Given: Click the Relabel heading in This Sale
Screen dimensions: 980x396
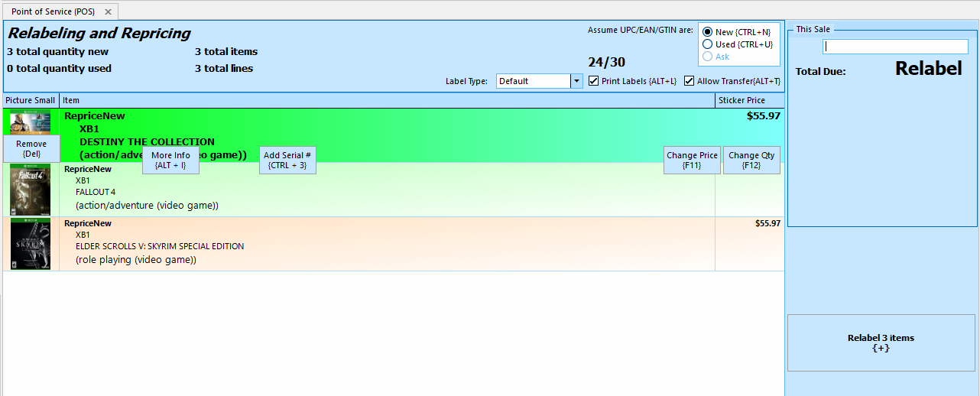Looking at the screenshot, I should click(x=929, y=68).
